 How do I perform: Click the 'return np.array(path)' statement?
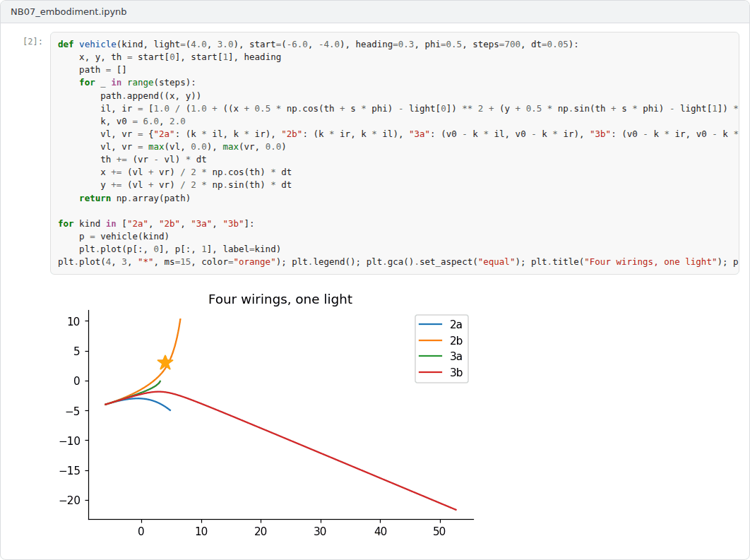click(x=135, y=198)
